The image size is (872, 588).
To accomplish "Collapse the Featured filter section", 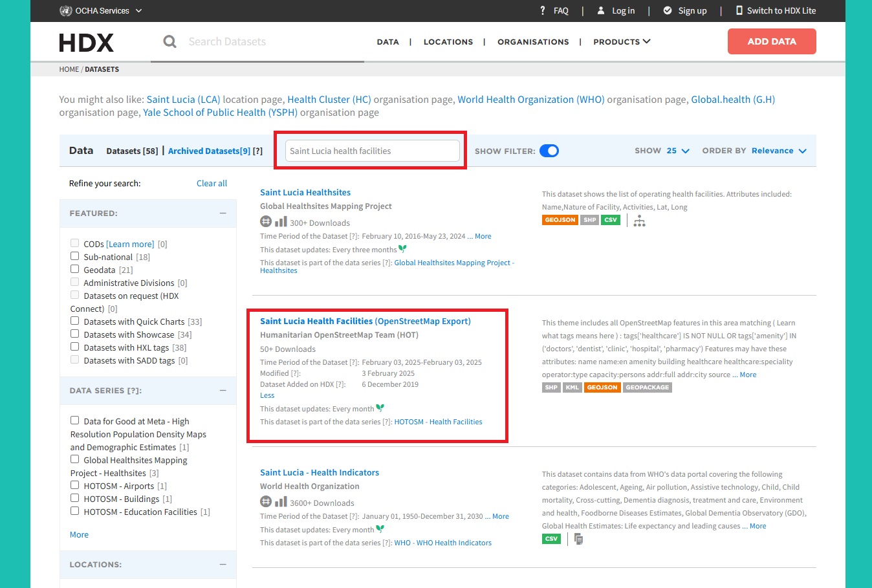I will click(x=223, y=213).
